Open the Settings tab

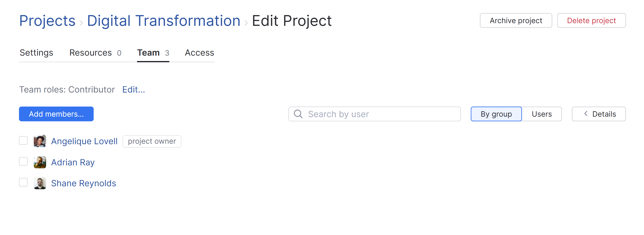pos(36,53)
